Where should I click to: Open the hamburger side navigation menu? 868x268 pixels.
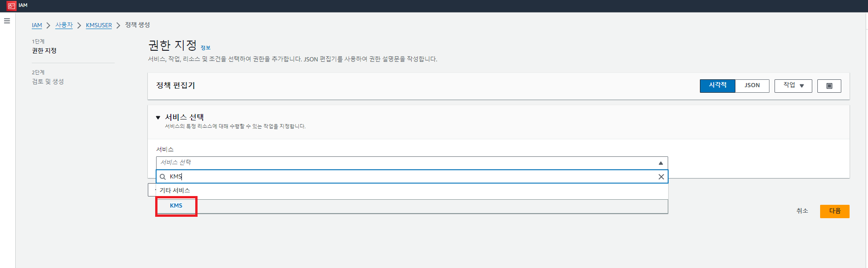[7, 21]
